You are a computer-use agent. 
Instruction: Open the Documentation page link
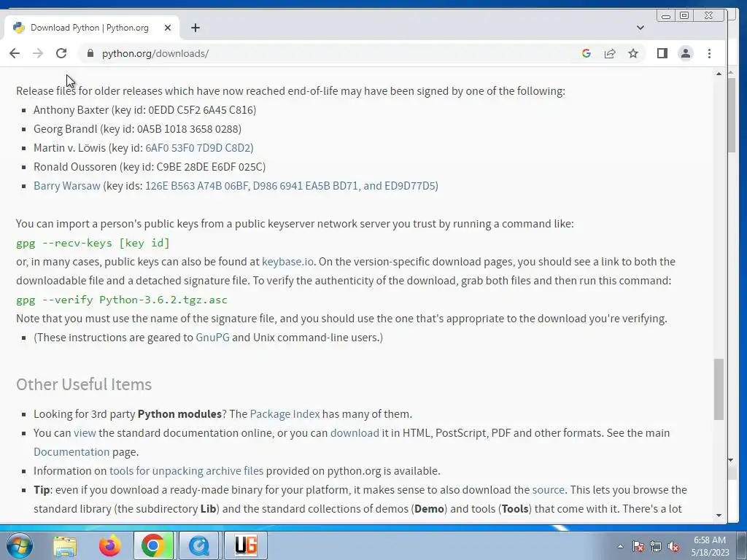(71, 452)
